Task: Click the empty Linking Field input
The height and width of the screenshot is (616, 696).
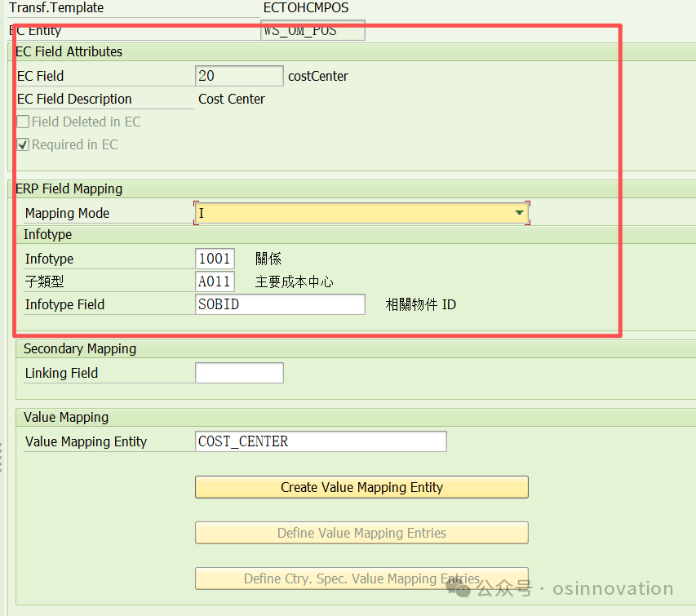Action: click(239, 373)
